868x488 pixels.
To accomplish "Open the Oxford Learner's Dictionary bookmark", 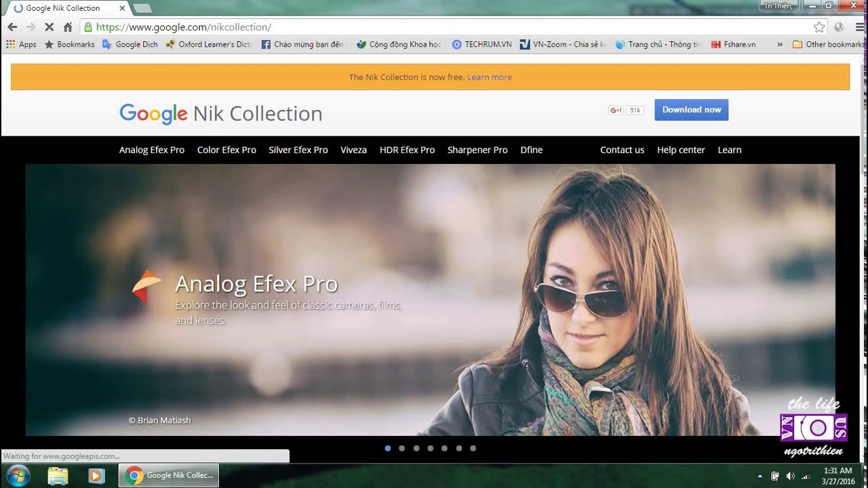I will click(x=208, y=44).
